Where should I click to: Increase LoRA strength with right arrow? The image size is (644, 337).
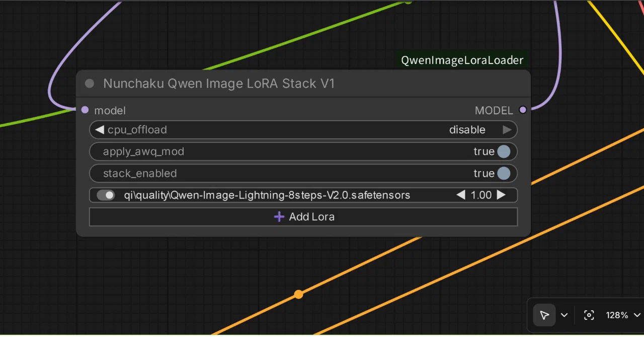(501, 195)
